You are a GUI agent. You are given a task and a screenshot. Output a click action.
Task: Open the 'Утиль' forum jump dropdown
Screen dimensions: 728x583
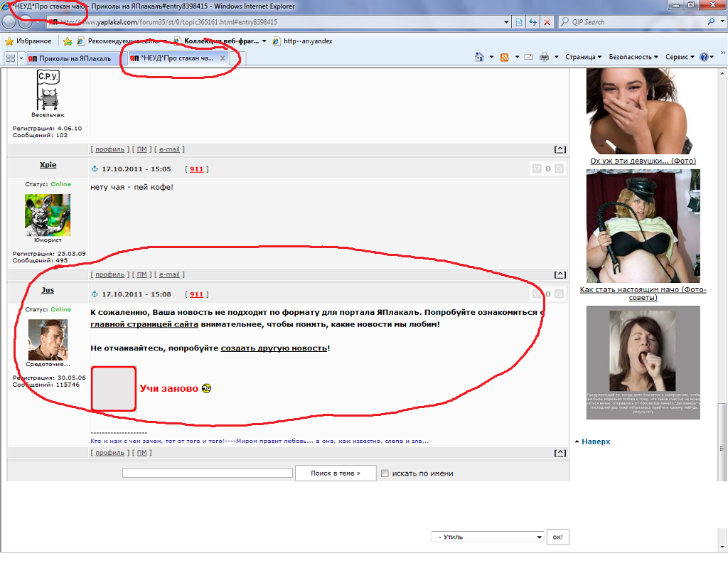coord(487,537)
